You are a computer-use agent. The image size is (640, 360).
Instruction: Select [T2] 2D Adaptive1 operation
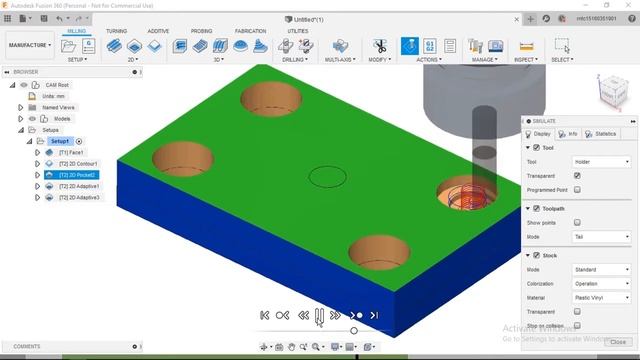[x=79, y=186]
